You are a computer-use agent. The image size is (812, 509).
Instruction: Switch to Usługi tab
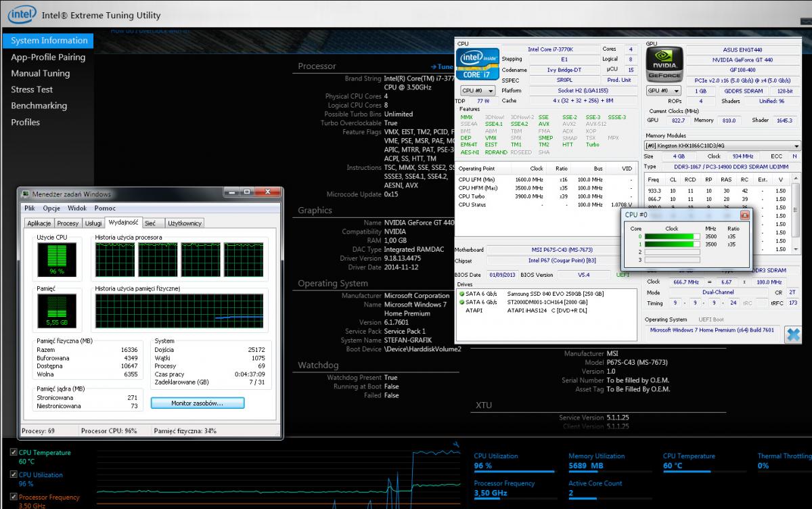click(x=93, y=223)
